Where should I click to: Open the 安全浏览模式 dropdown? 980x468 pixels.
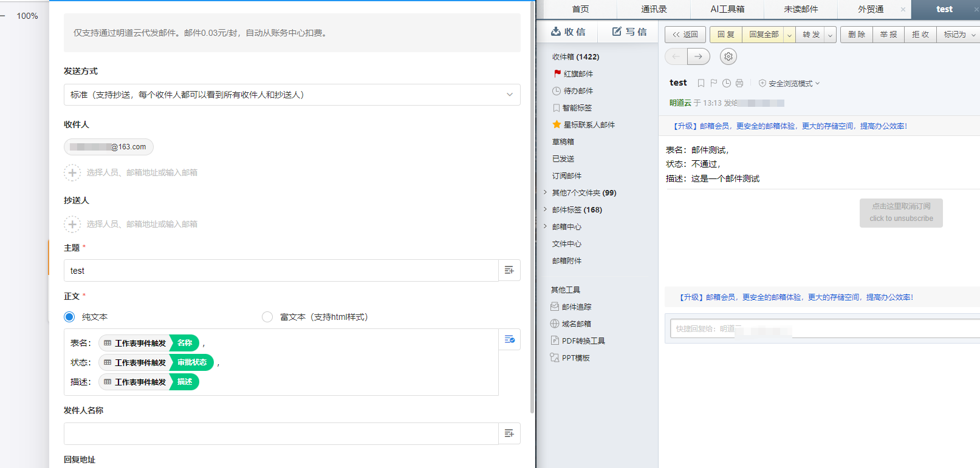[789, 83]
